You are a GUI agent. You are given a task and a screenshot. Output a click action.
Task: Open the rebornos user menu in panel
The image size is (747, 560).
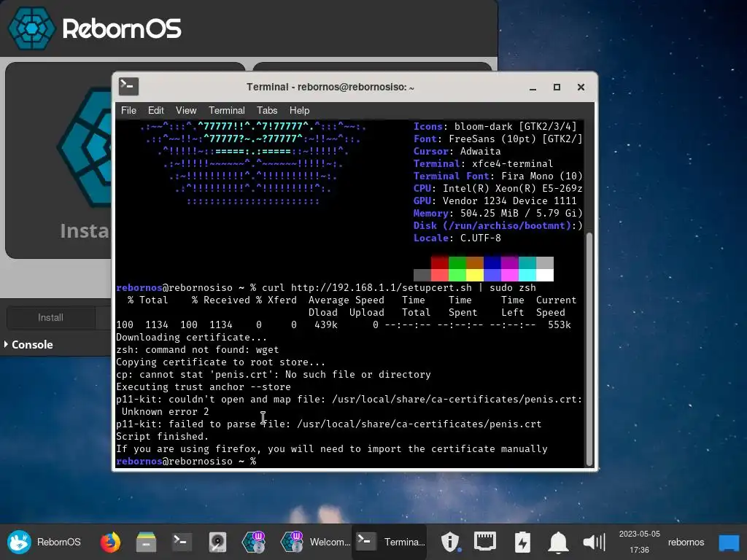click(686, 542)
